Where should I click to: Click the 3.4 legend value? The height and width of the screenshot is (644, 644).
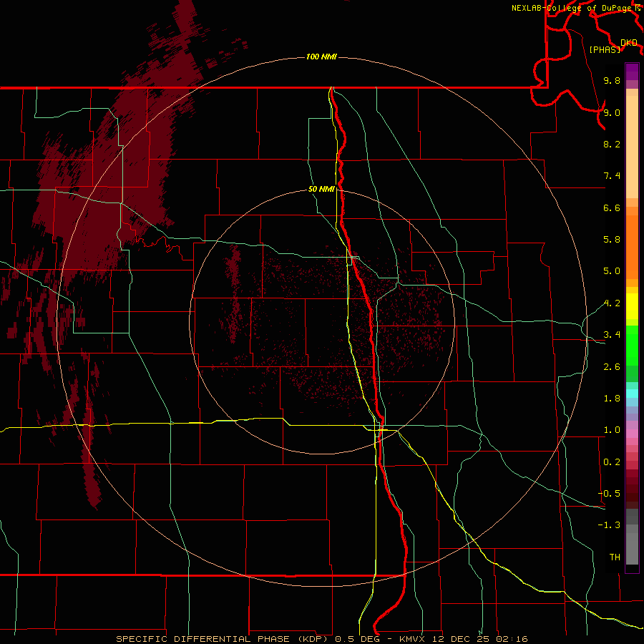(612, 335)
